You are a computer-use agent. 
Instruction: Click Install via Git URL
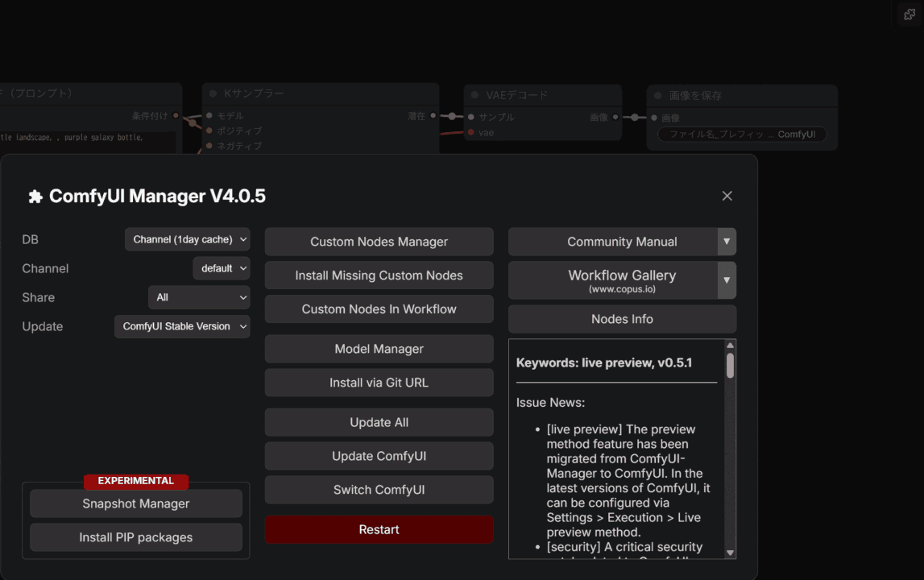(379, 383)
